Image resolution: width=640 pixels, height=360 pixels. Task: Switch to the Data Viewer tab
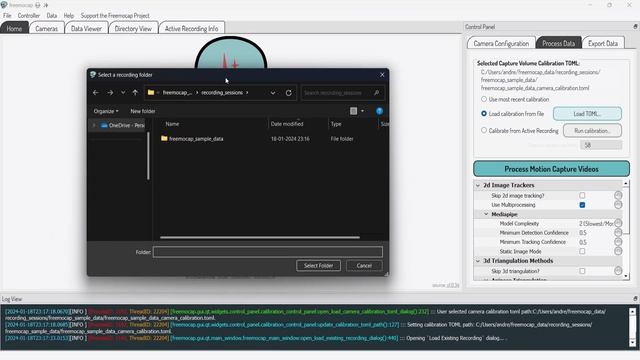86,28
